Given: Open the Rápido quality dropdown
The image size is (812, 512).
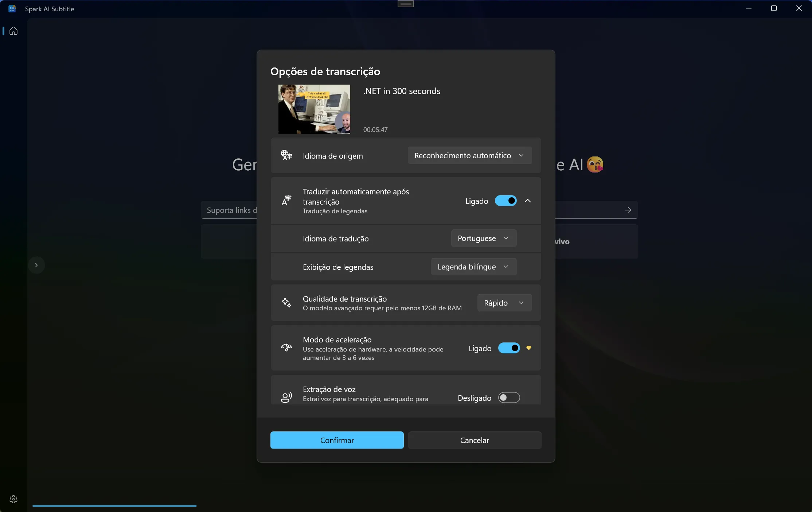Looking at the screenshot, I should coord(504,303).
